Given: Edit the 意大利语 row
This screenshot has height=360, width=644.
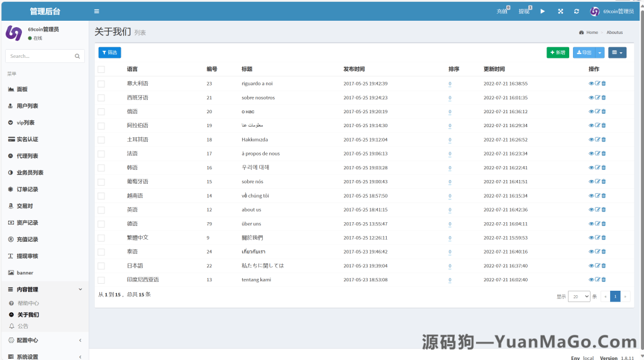Looking at the screenshot, I should 597,84.
